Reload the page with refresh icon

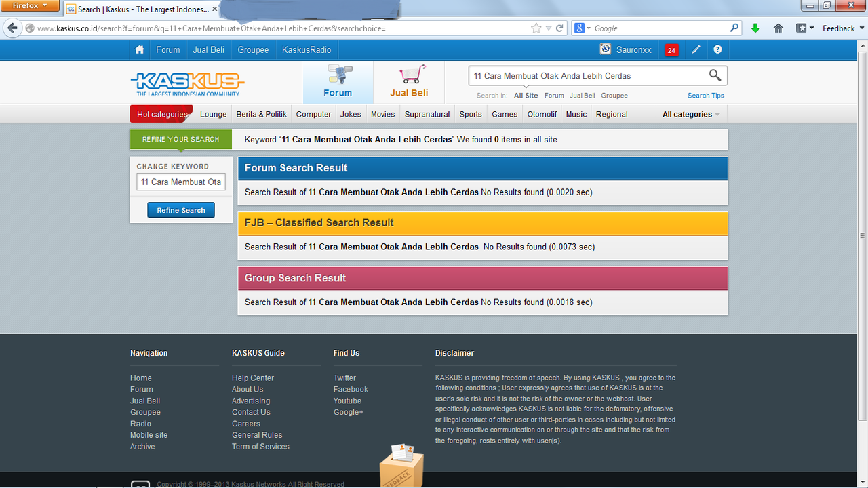pos(559,28)
